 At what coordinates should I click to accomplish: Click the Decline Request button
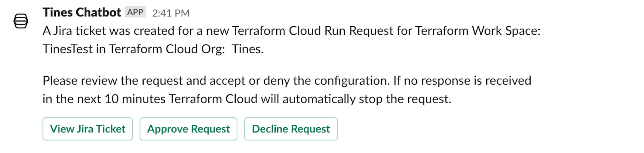pos(291,129)
